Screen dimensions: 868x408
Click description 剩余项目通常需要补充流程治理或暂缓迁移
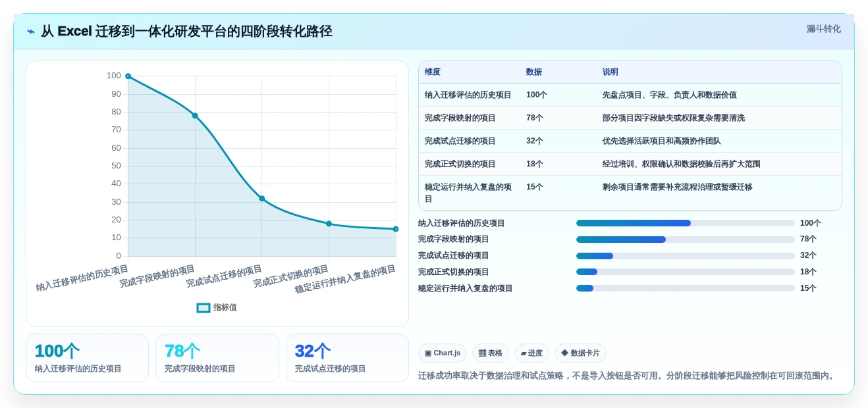(678, 187)
